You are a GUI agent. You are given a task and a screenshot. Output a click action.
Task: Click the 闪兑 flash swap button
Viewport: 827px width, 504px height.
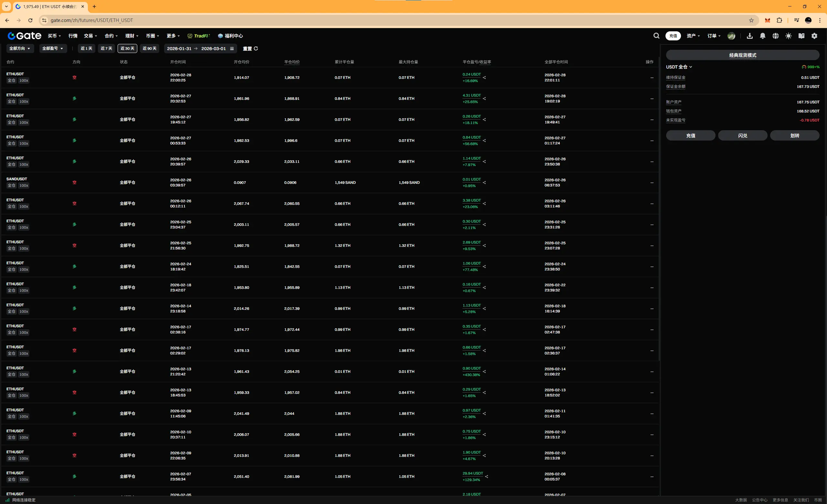click(742, 136)
